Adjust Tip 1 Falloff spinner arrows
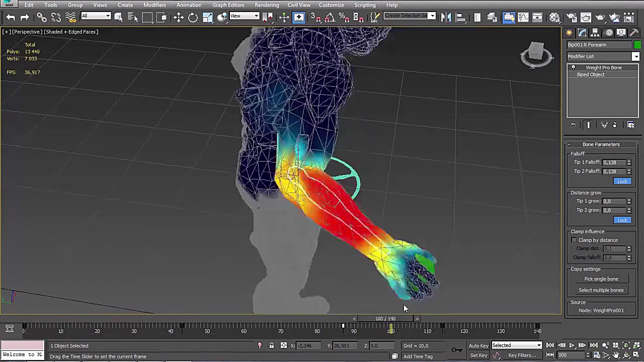This screenshot has width=644, height=362. pyautogui.click(x=629, y=162)
